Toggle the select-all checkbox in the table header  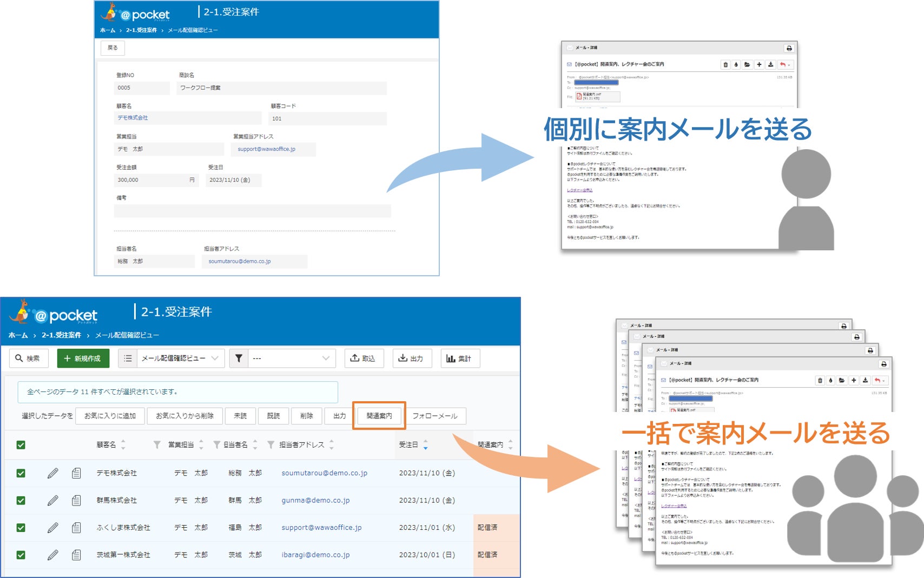tap(21, 445)
